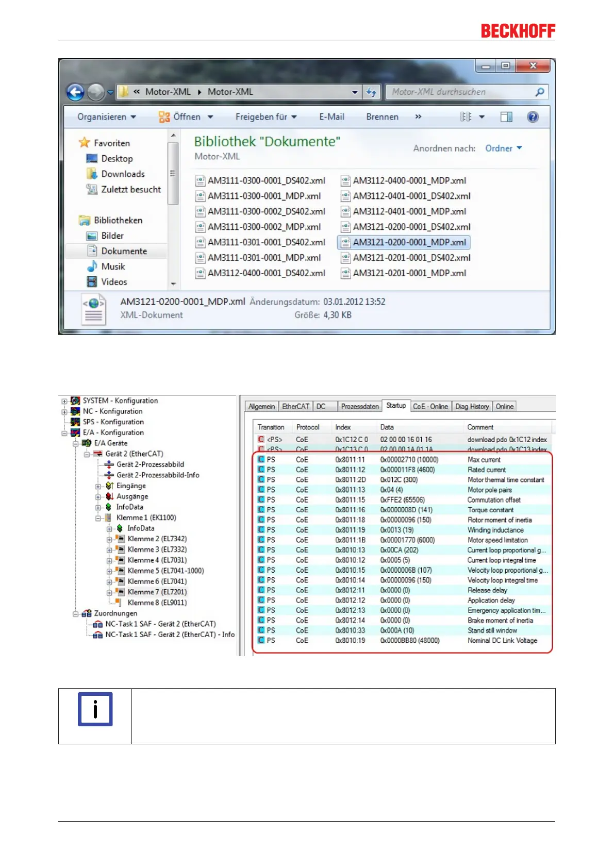Select Klemme 4 (EL7031) terminal

(157, 560)
